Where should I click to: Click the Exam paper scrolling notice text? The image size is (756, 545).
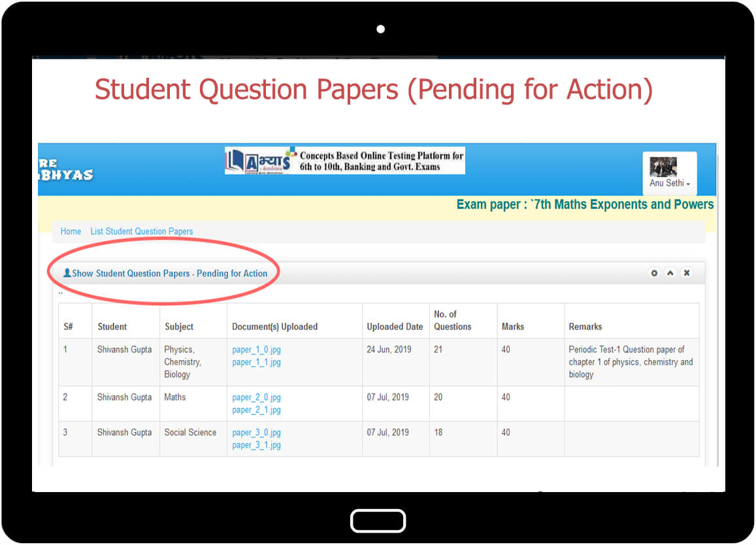pyautogui.click(x=585, y=205)
